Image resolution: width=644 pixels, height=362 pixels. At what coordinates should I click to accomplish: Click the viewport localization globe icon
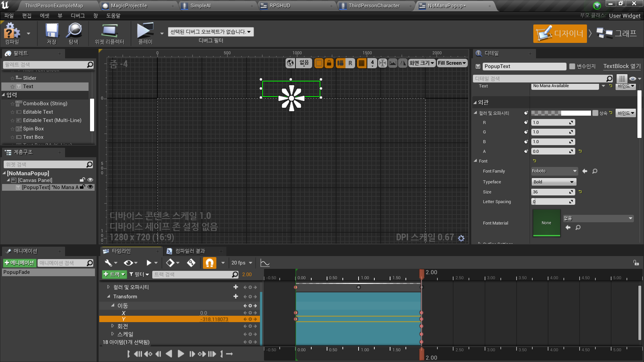(x=290, y=63)
